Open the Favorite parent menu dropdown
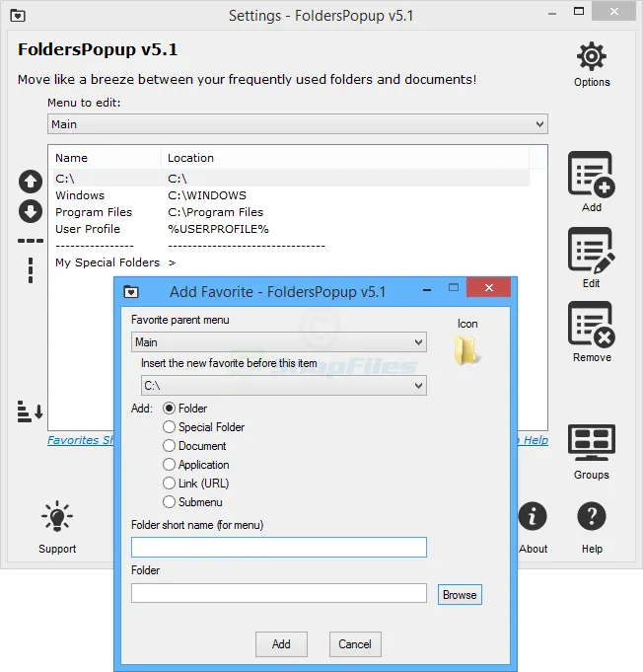 [x=279, y=342]
